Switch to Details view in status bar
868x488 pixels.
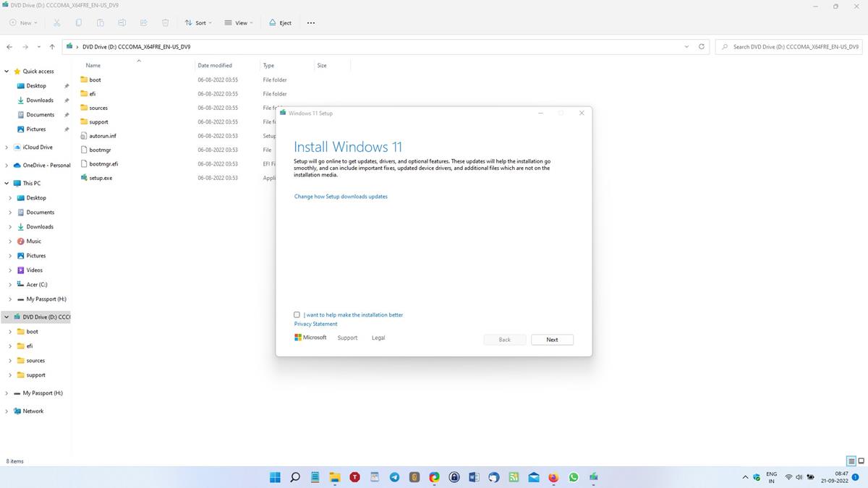pyautogui.click(x=851, y=461)
